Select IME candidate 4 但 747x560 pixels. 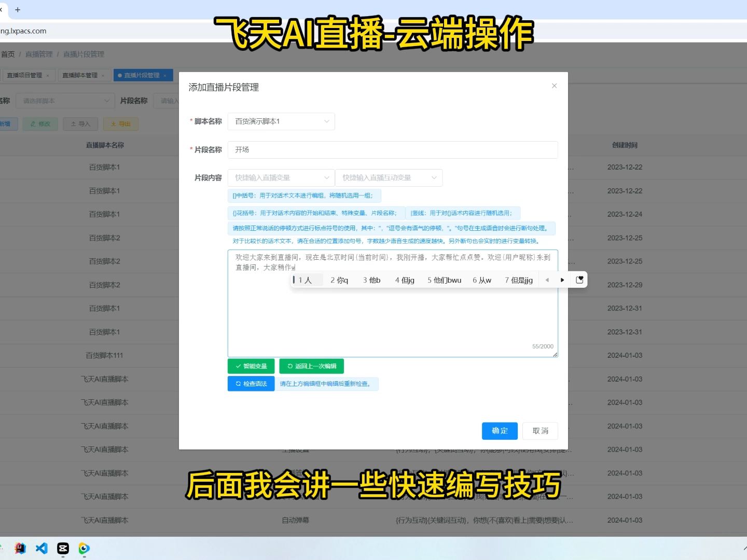[x=405, y=280]
